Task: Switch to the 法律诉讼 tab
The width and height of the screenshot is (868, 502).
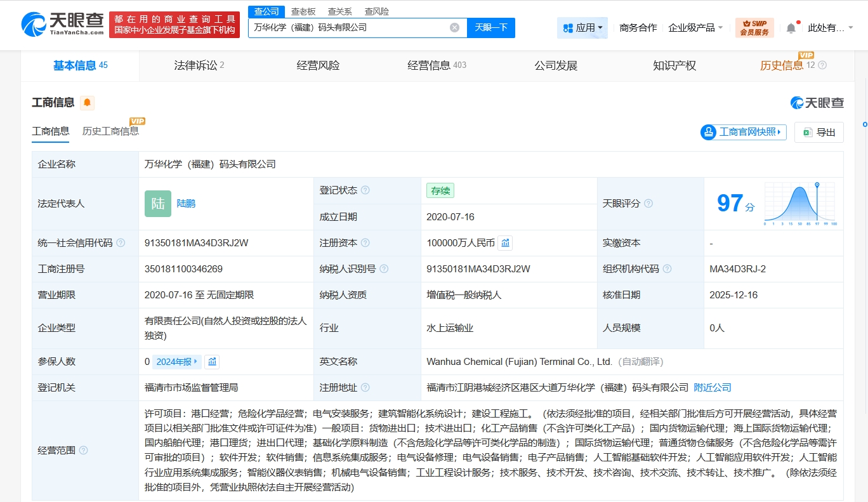Action: click(x=199, y=65)
